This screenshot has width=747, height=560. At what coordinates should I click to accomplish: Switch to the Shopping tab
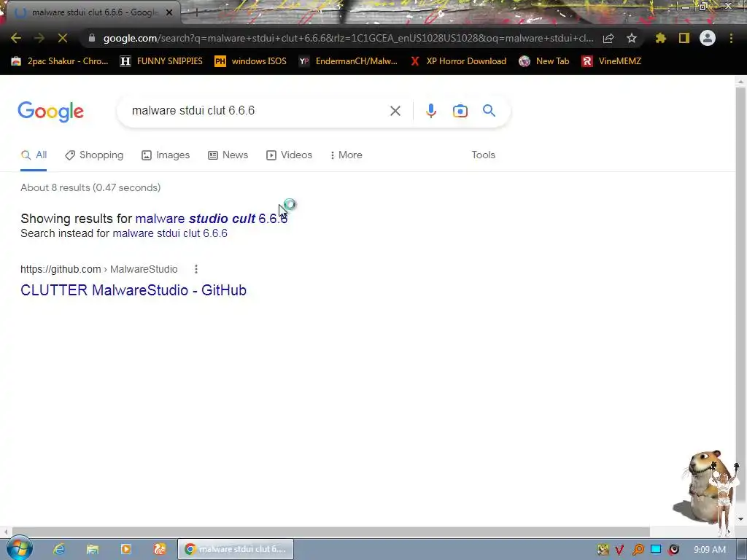(x=94, y=155)
